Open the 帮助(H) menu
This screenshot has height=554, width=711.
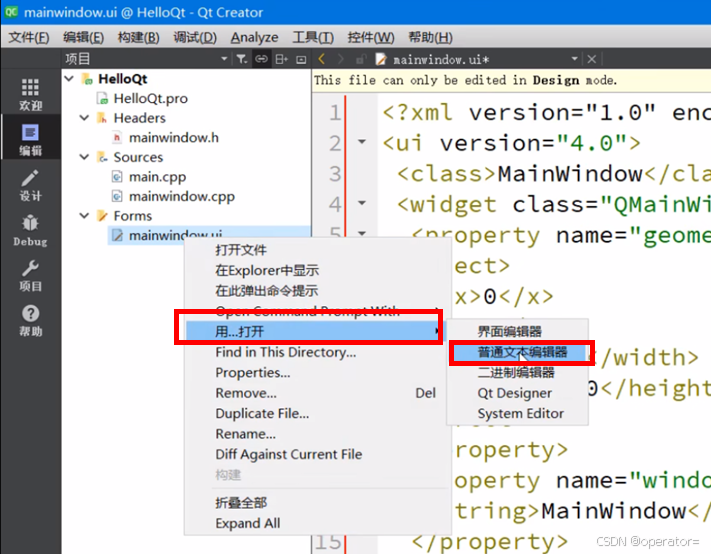(x=430, y=37)
